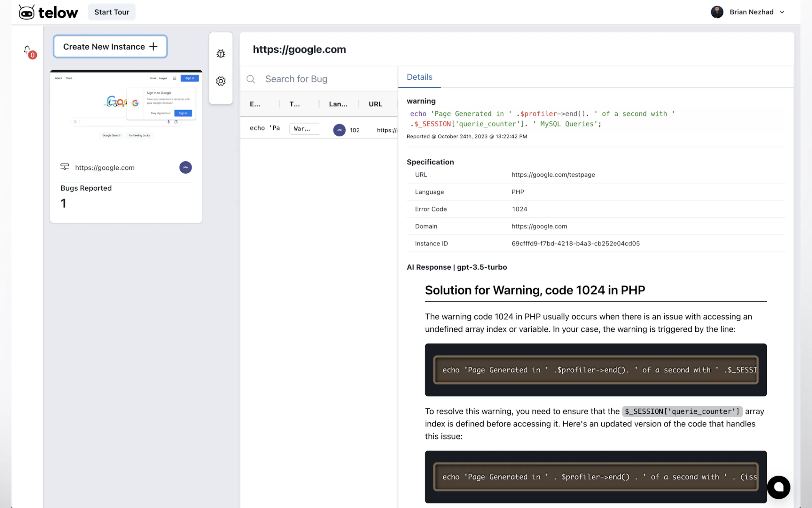The width and height of the screenshot is (812, 508).
Task: Open the bug icon panel
Action: [221, 54]
